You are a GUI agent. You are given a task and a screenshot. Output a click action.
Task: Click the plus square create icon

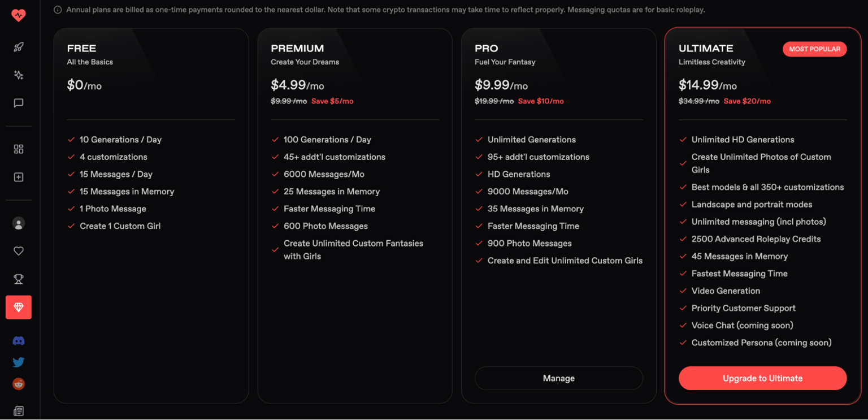19,177
